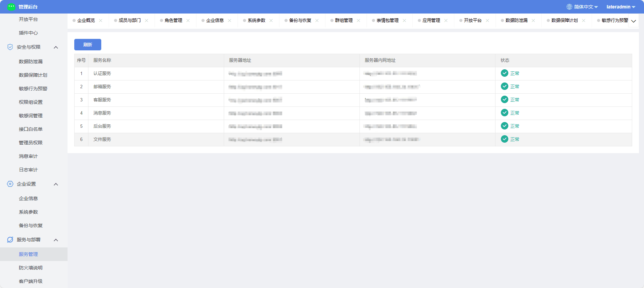Close the 备份与恢复 tab
The height and width of the screenshot is (288, 644).
(x=317, y=21)
